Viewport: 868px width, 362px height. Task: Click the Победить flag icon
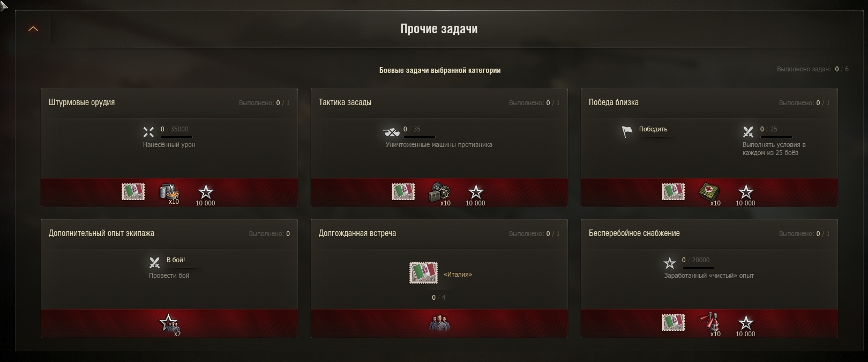(x=627, y=131)
